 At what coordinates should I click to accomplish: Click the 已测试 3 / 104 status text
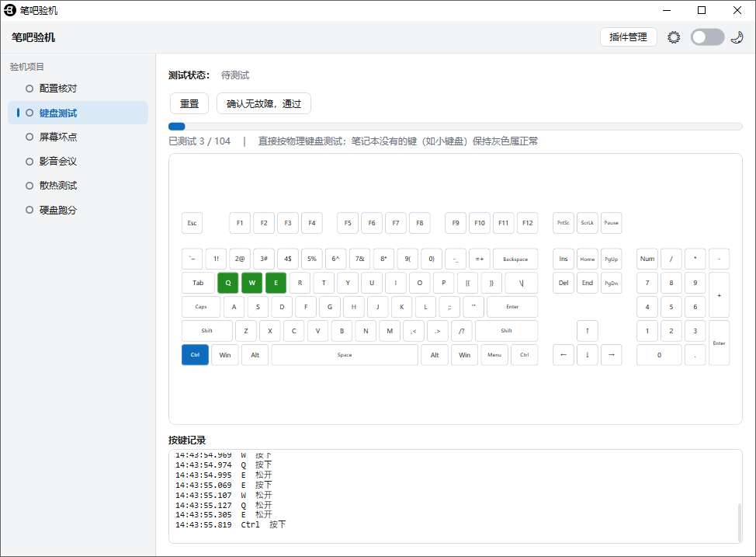click(x=199, y=141)
